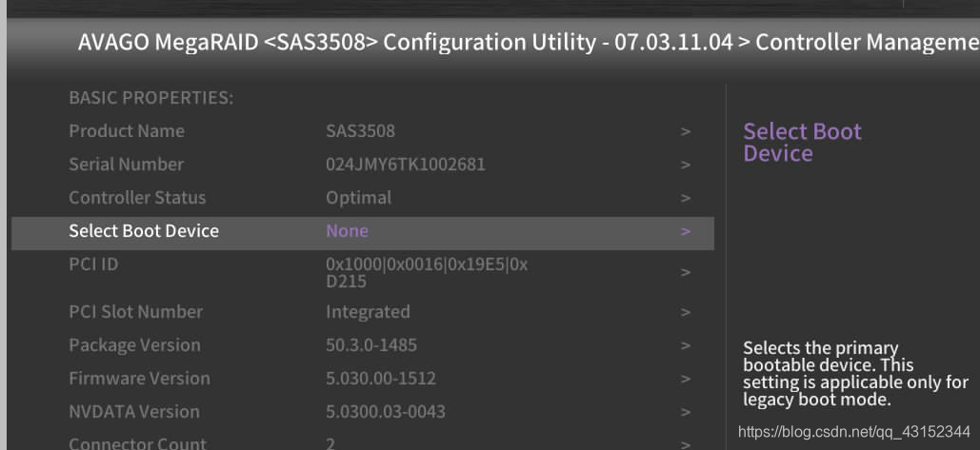This screenshot has width=980, height=450.
Task: Click the chevron on the Package Version row
Action: 686,345
